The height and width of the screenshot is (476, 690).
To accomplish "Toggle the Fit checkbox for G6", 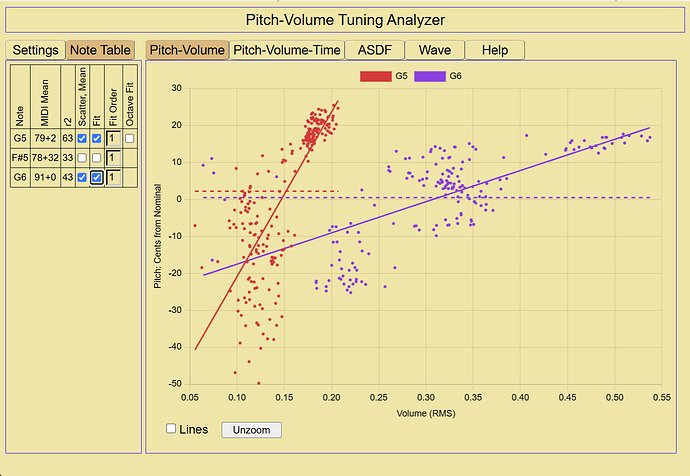I will coord(96,177).
